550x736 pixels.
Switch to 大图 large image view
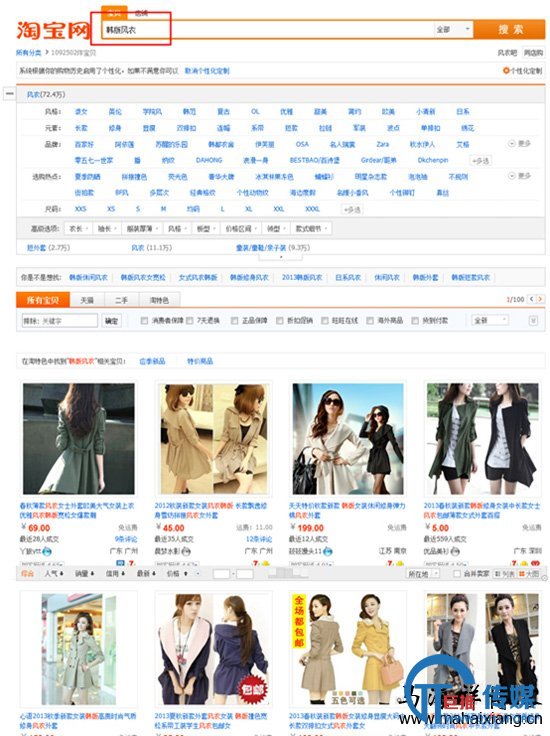528,574
